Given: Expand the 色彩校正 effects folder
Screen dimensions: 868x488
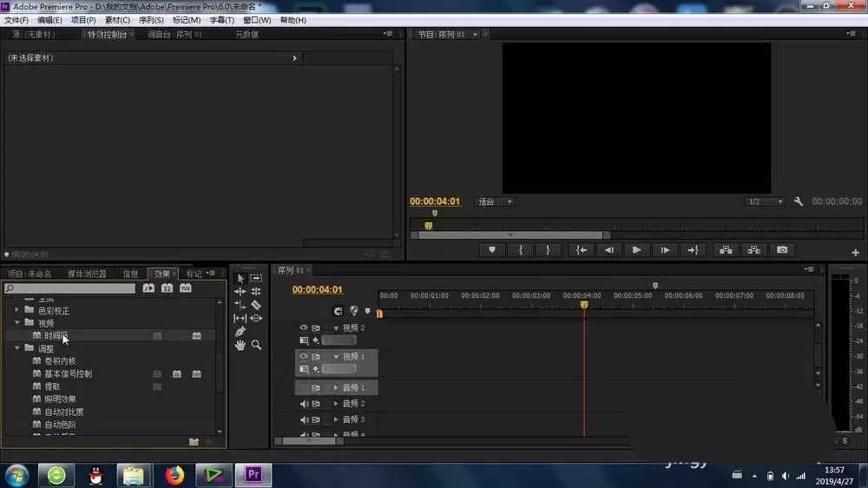Looking at the screenshot, I should pos(16,310).
